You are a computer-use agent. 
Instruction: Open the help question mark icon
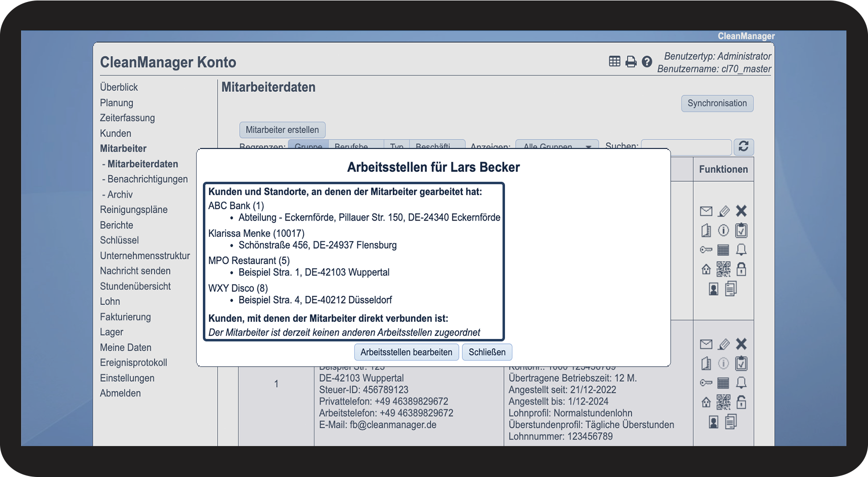coord(647,62)
